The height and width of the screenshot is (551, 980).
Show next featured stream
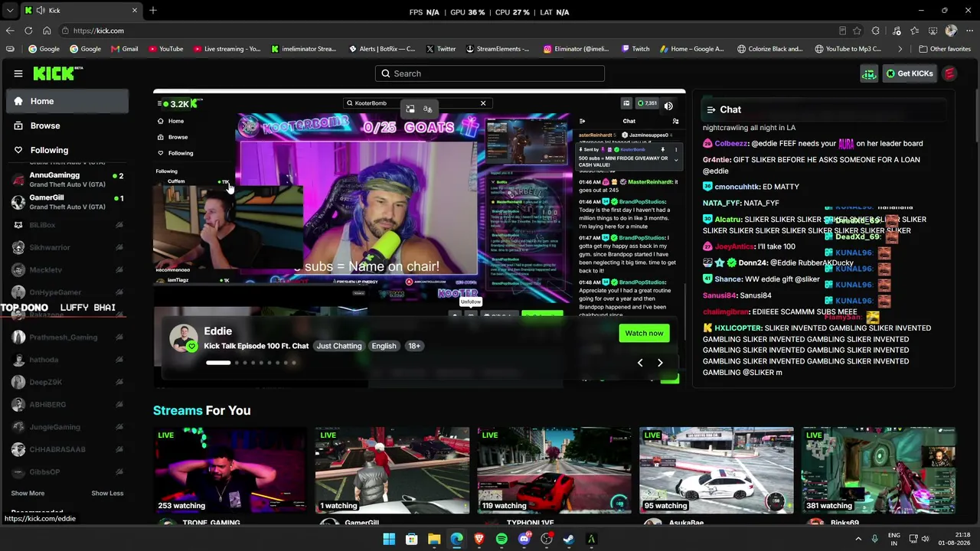tap(660, 363)
